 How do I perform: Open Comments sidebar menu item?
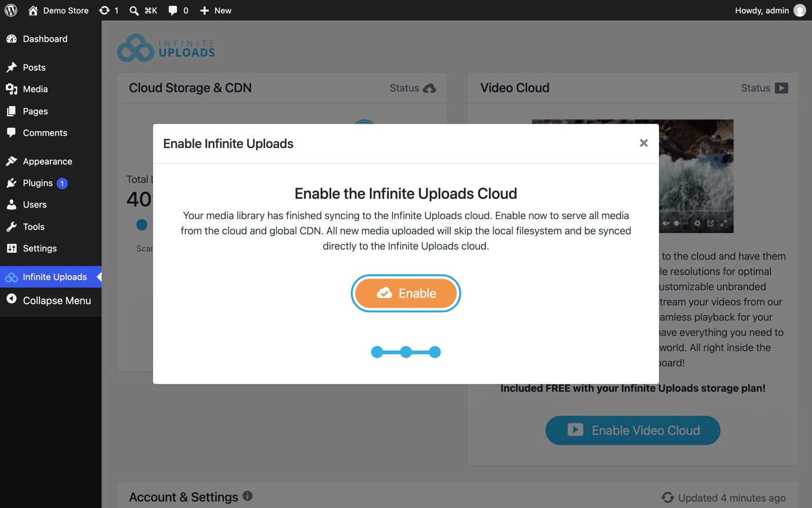[50, 133]
